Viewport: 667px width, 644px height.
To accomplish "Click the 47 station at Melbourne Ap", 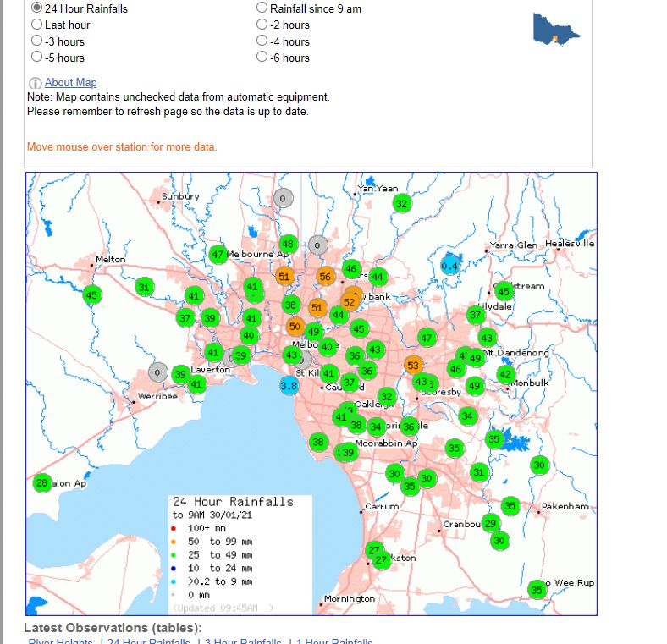I will coord(218,255).
